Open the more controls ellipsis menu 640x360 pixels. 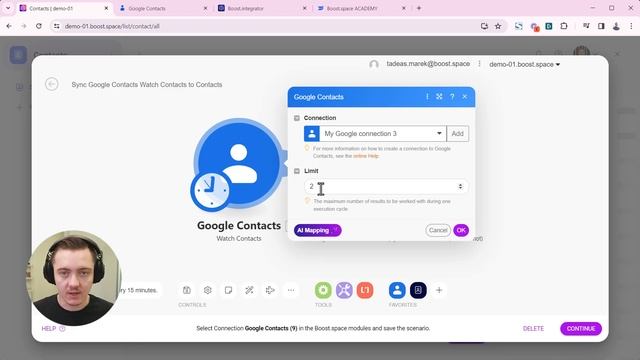pyautogui.click(x=291, y=290)
